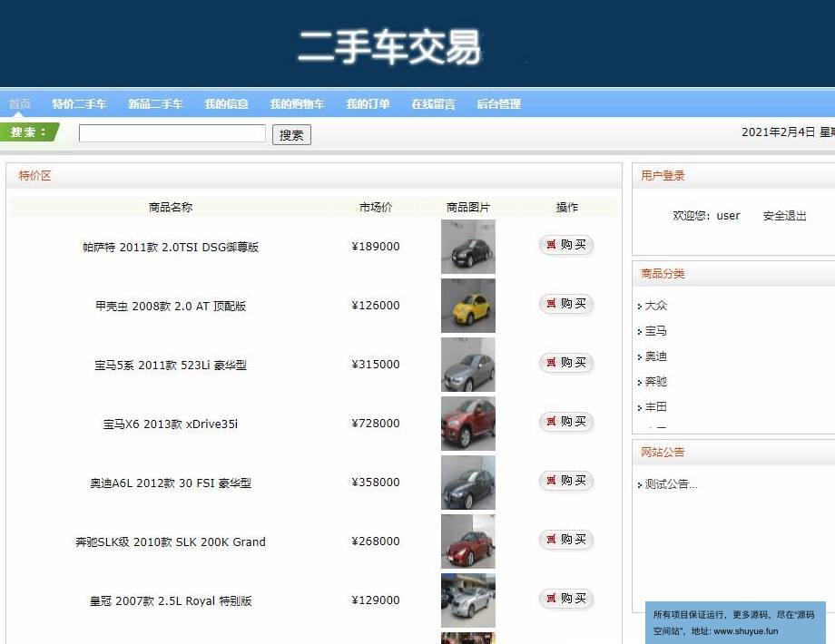Buy the 帕萨特 2011款 car

566,245
